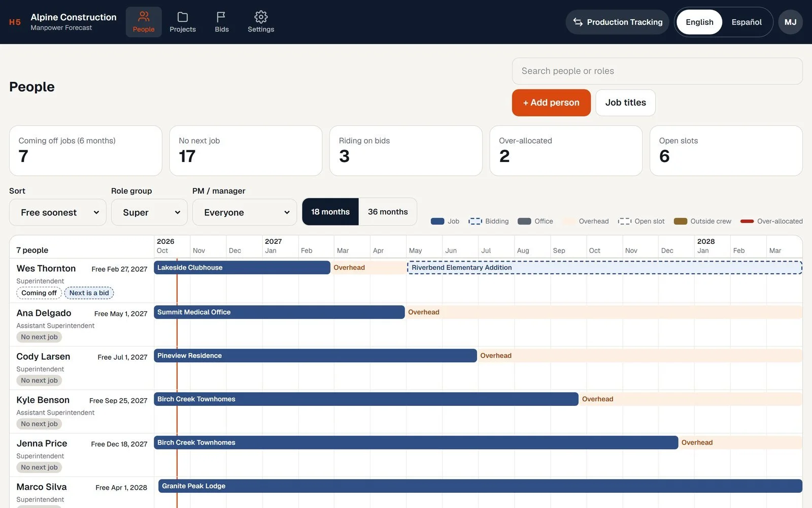Image resolution: width=812 pixels, height=508 pixels.
Task: Open the Open slots card
Action: [x=726, y=151]
